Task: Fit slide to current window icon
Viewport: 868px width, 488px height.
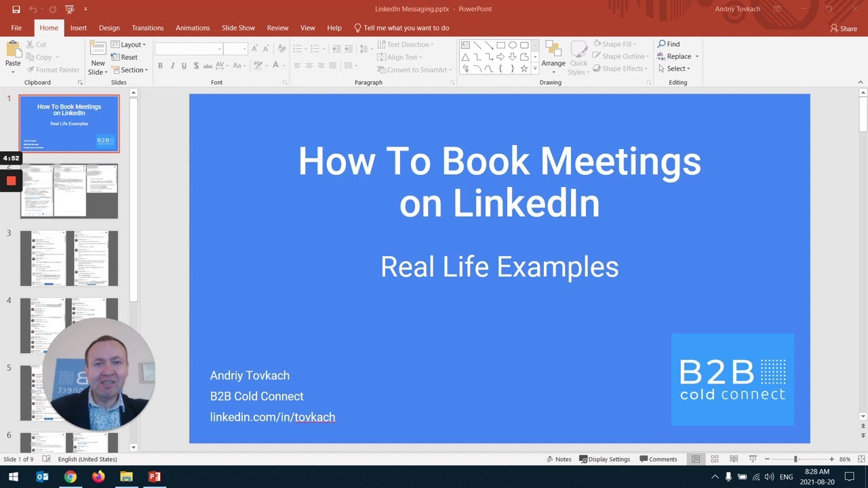Action: pyautogui.click(x=860, y=460)
